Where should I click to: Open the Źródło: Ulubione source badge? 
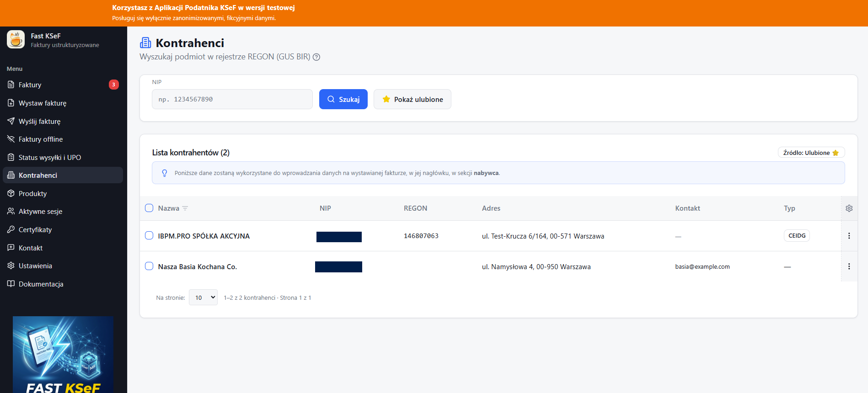tap(810, 153)
